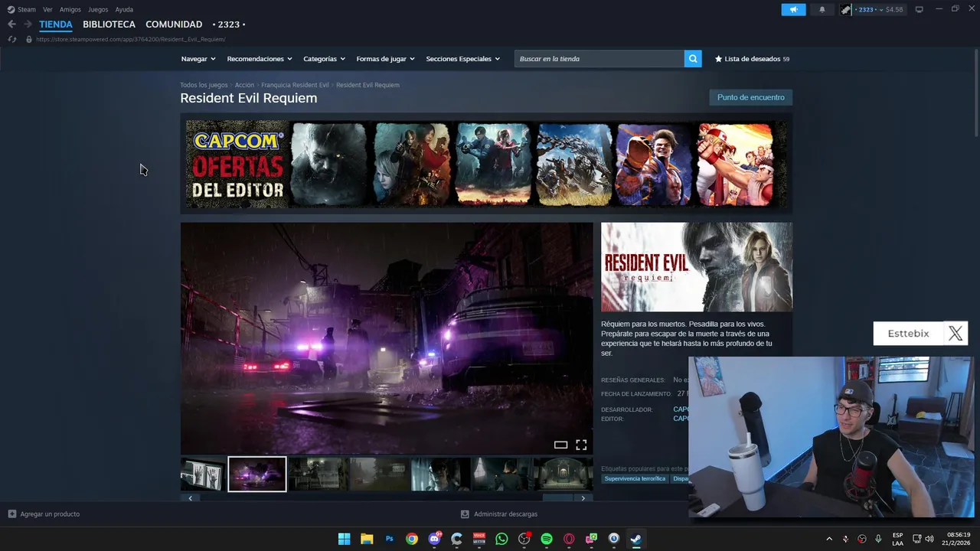This screenshot has height=551, width=980.
Task: Switch to Big Picture mode icon
Action: click(920, 9)
